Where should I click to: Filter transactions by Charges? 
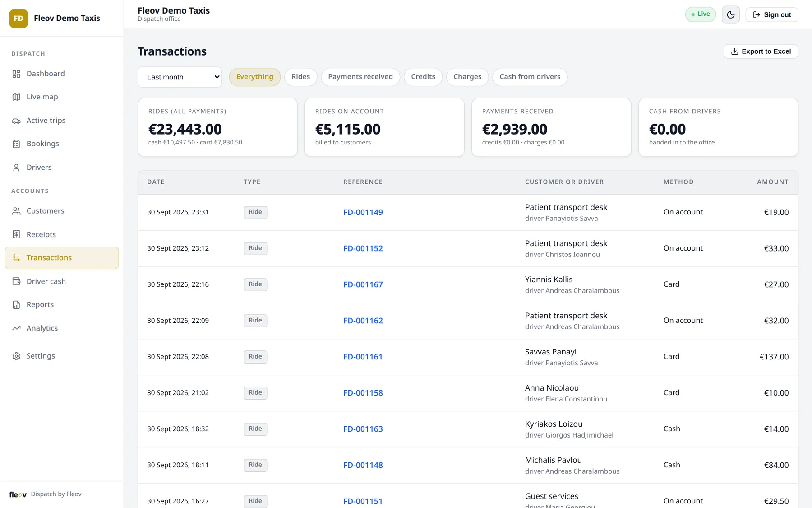click(467, 77)
